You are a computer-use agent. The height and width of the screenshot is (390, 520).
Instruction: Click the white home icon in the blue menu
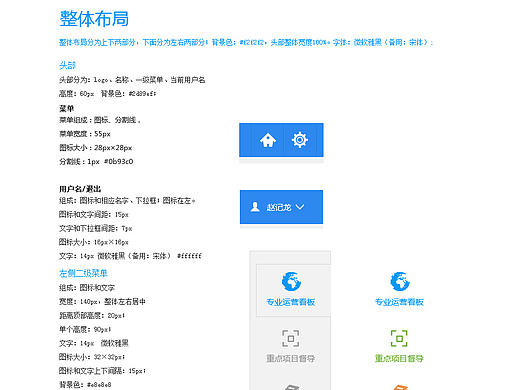tap(268, 140)
